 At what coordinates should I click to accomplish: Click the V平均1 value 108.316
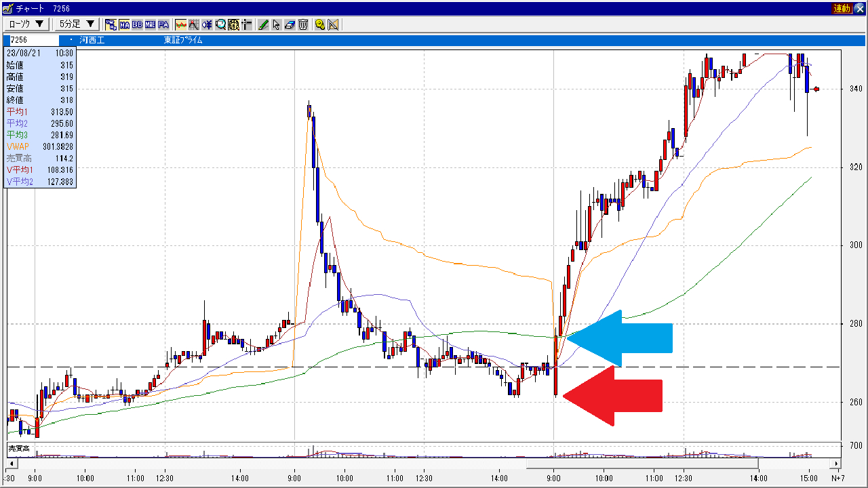[x=60, y=170]
